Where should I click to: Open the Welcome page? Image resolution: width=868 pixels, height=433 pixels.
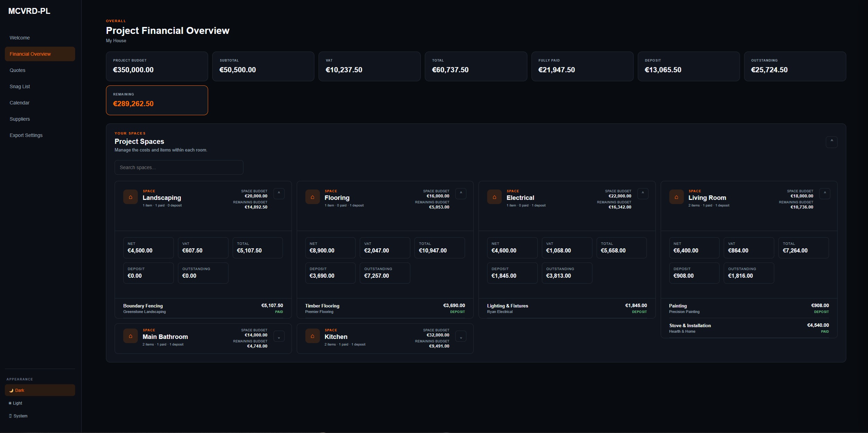click(40, 38)
